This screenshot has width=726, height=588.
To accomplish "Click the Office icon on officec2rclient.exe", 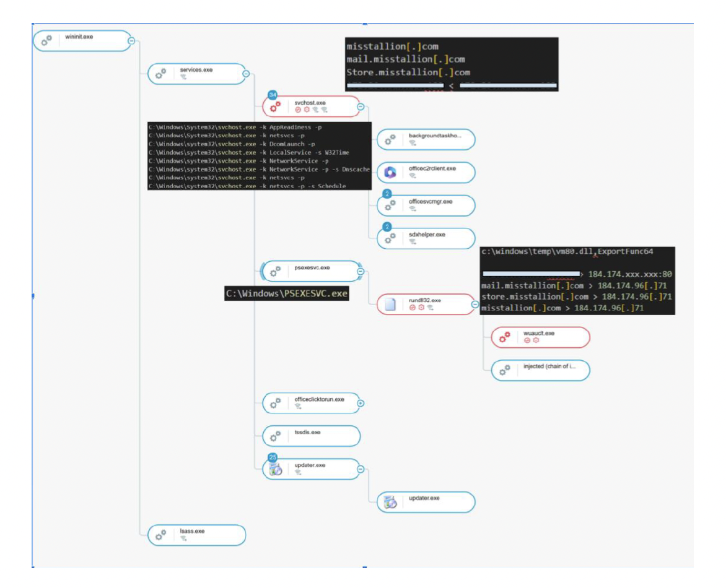I will [x=390, y=173].
